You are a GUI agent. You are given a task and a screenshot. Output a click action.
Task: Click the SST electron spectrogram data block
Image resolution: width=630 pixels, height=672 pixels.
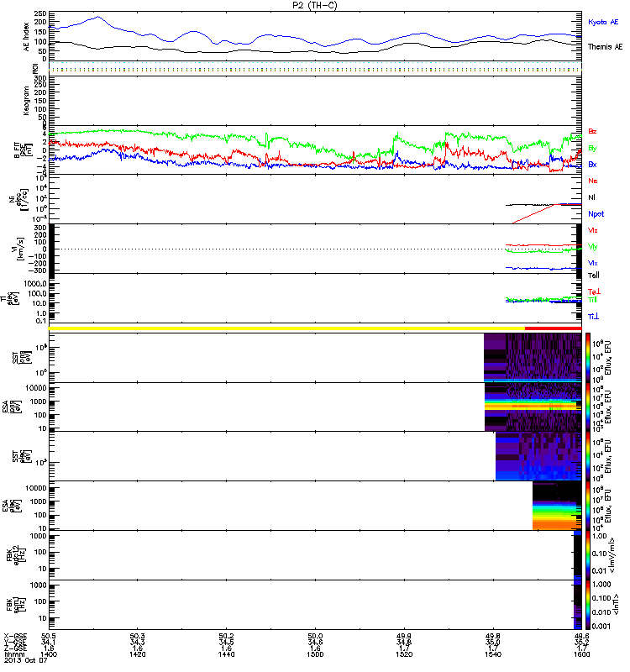(x=538, y=456)
